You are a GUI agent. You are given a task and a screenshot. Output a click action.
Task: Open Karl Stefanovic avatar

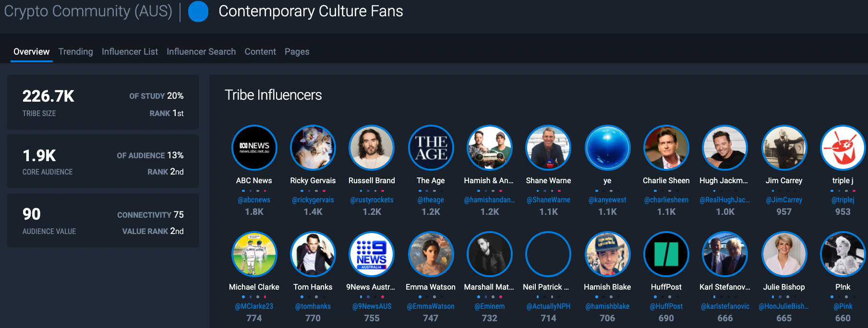(x=725, y=254)
